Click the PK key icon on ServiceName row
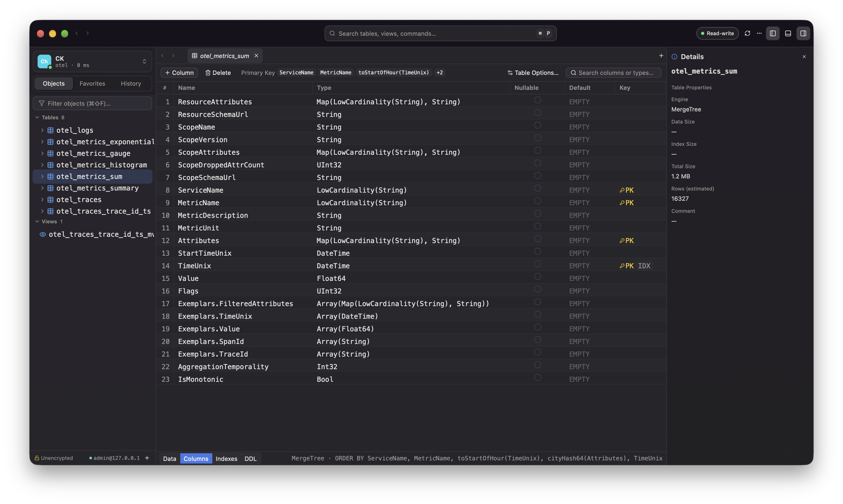 point(622,190)
